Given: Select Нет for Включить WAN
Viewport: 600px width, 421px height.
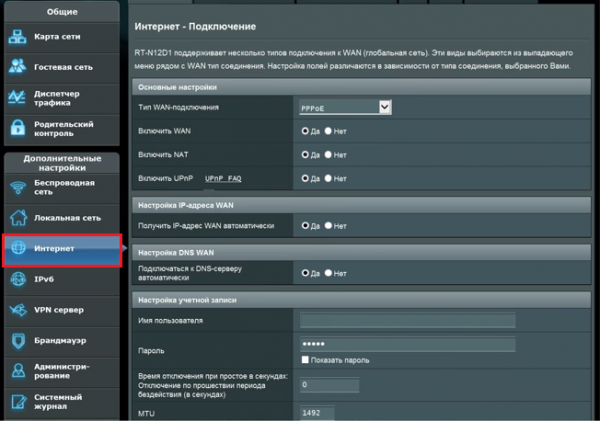Looking at the screenshot, I should click(329, 131).
